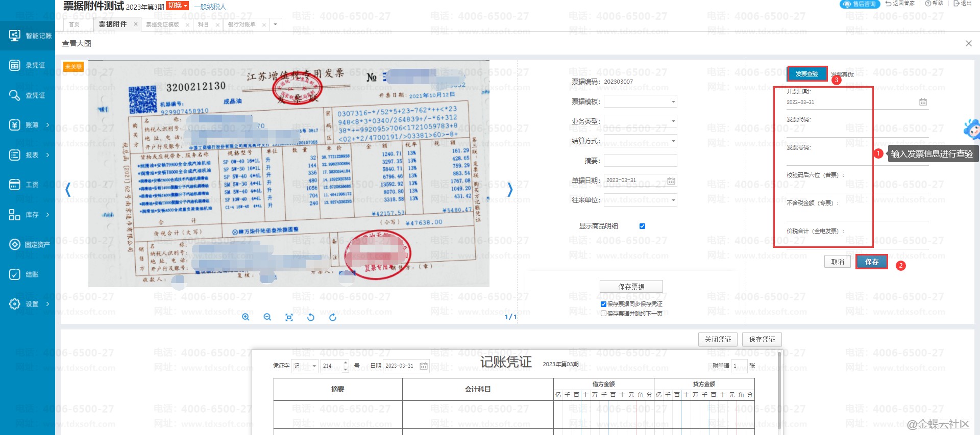Rotate invoice image counterclockwise
Viewport: 980px width, 435px height.
[310, 317]
